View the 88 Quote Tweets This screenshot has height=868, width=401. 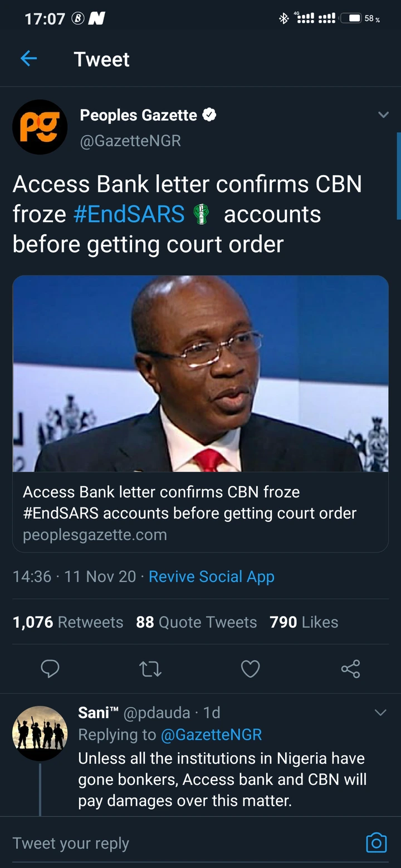[197, 622]
